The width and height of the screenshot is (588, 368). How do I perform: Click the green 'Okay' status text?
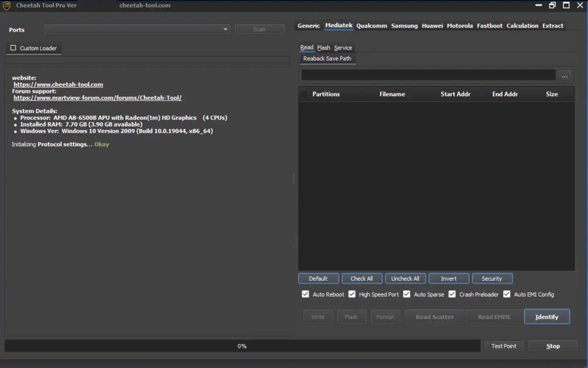[102, 144]
